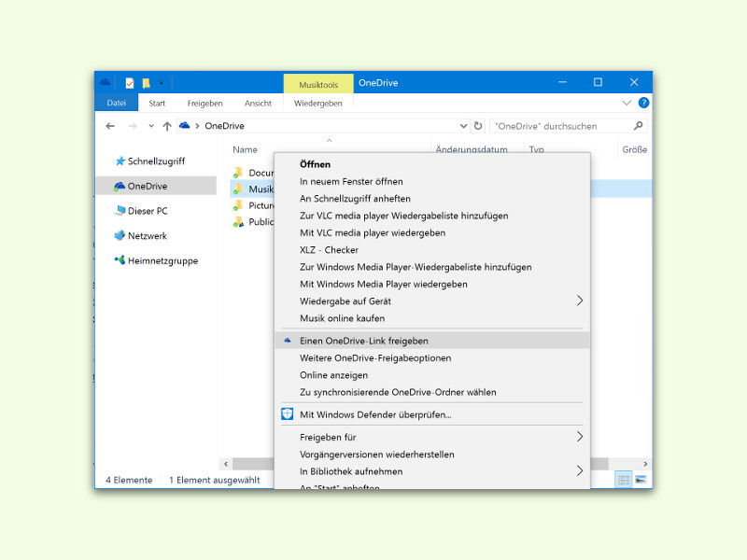The image size is (747, 560).
Task: Choose Weitere OneDrive-Freigabeoptionen
Action: (x=432, y=358)
